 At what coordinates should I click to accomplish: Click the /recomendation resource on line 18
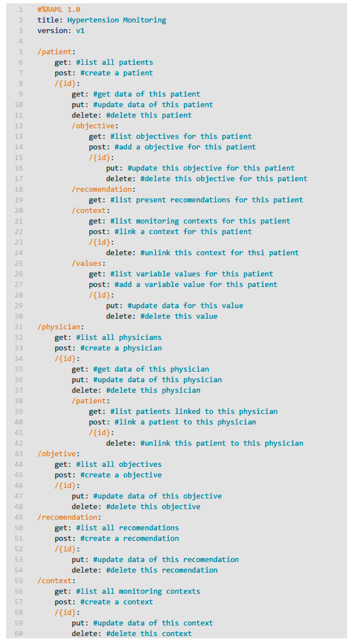point(102,189)
